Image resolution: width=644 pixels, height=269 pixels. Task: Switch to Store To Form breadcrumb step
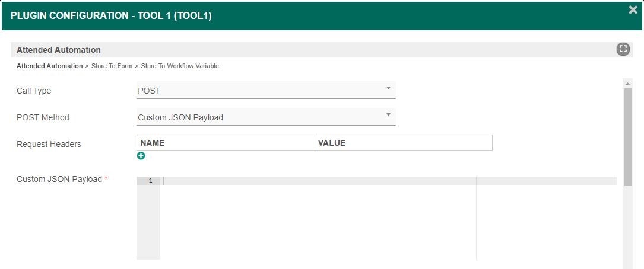(x=112, y=66)
